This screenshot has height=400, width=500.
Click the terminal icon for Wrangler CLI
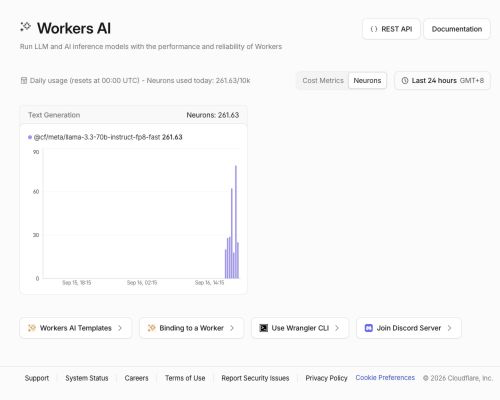[x=263, y=328]
